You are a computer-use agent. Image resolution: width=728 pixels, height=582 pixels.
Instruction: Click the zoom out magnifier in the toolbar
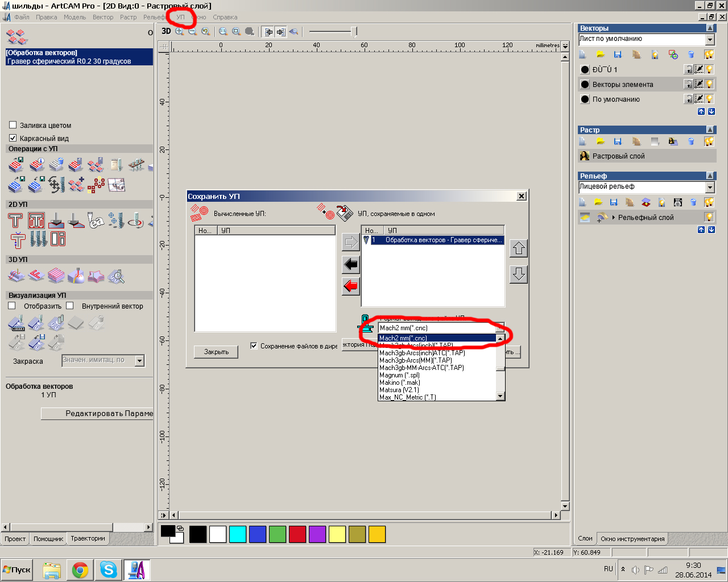coord(192,31)
